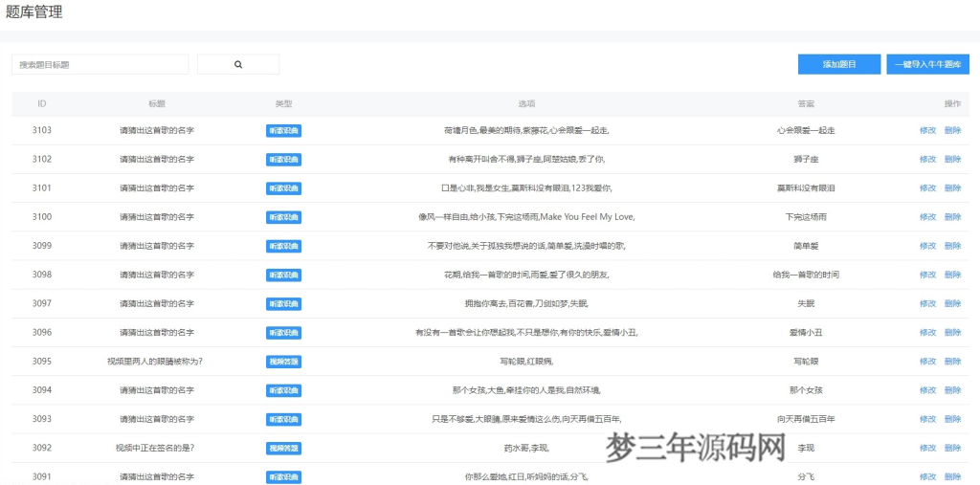Open 修改 on row 3098
Image resolution: width=980 pixels, height=485 pixels.
[x=927, y=275]
